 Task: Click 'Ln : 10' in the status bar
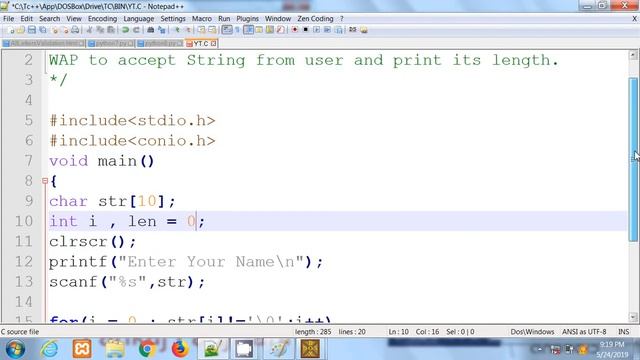click(398, 332)
